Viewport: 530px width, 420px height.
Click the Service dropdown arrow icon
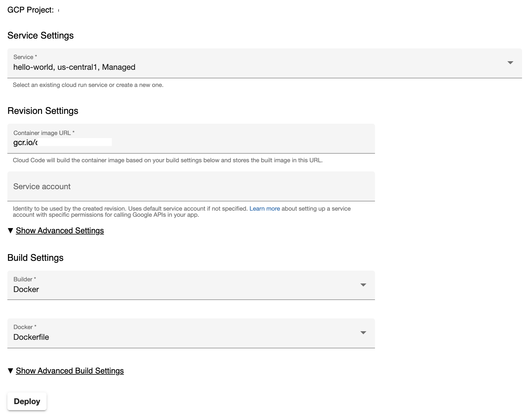[510, 63]
